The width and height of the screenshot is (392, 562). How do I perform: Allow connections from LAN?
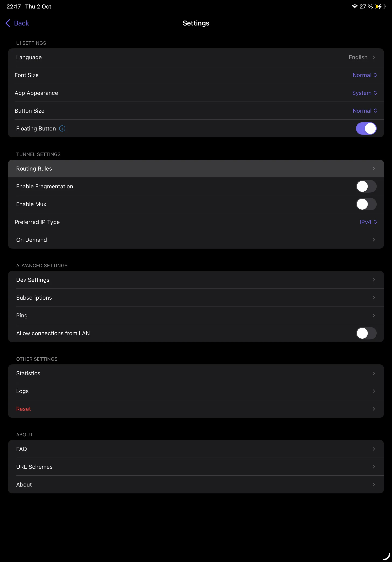(366, 333)
